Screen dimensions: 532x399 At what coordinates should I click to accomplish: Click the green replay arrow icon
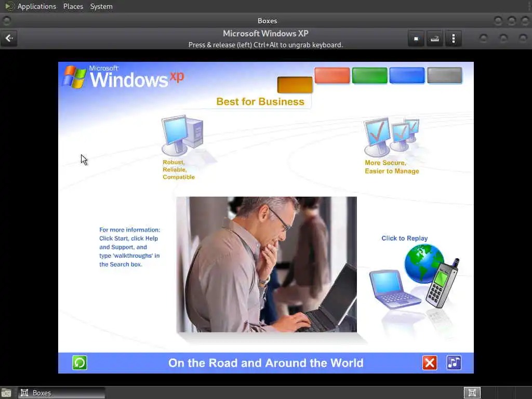coord(79,363)
